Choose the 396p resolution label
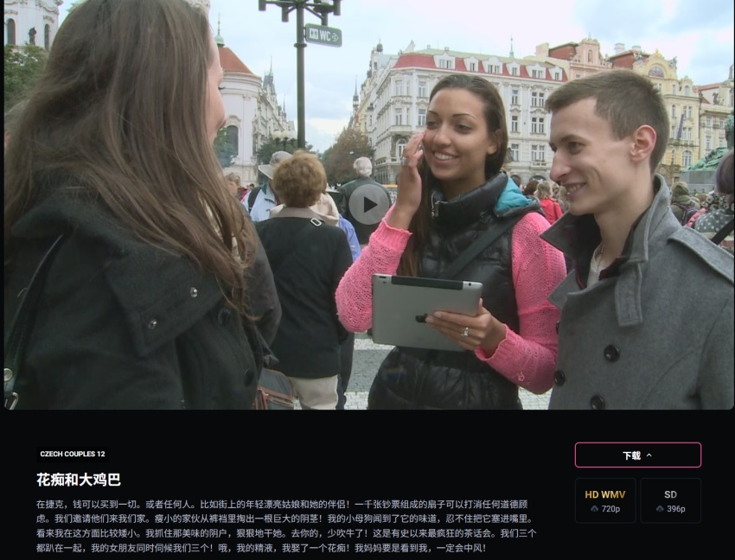The height and width of the screenshot is (560, 735). point(675,509)
